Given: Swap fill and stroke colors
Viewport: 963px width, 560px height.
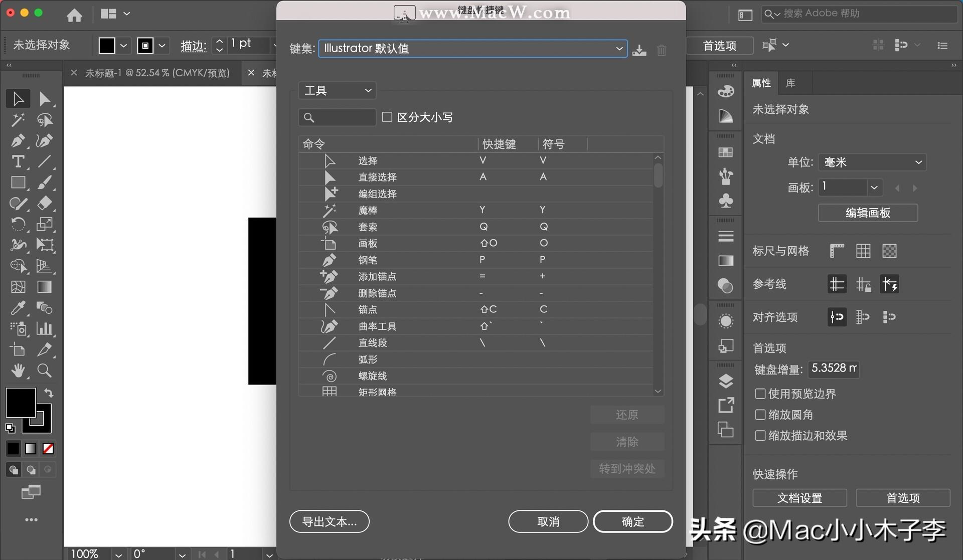Looking at the screenshot, I should click(49, 393).
